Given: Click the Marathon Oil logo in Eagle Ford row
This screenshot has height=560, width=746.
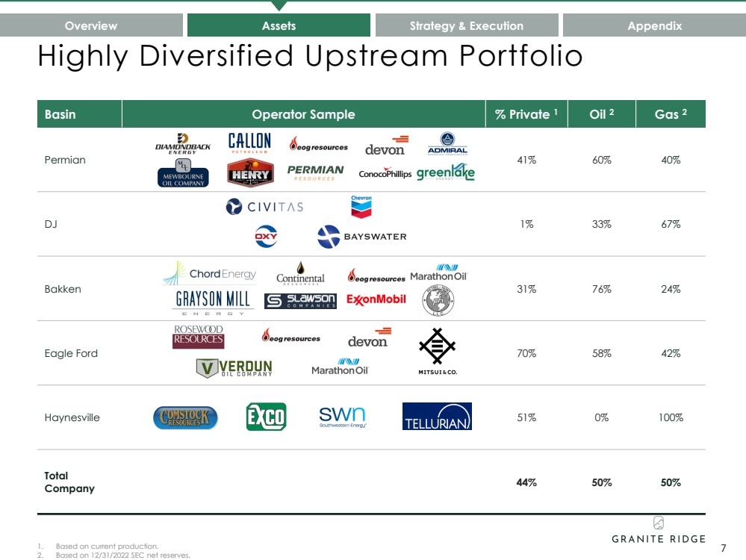Looking at the screenshot, I should coord(341,367).
